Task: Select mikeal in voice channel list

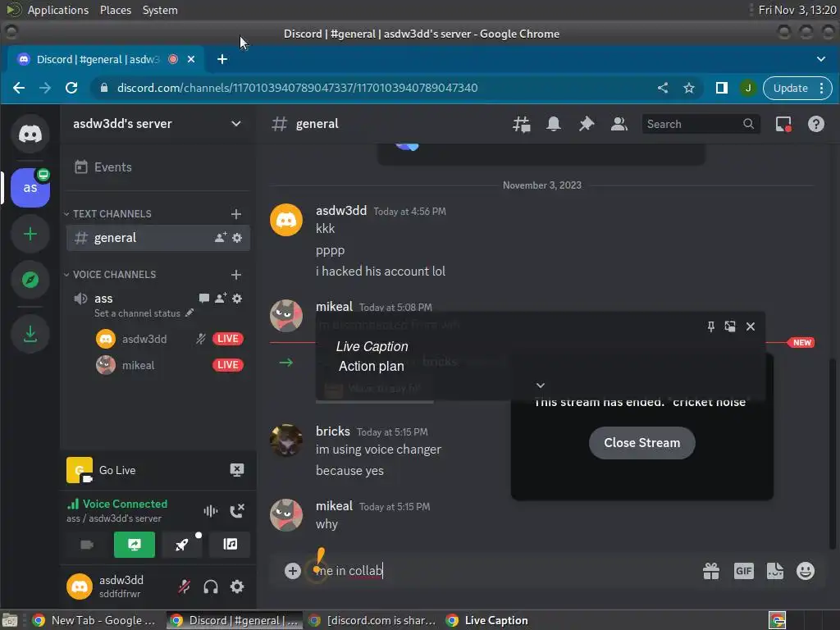Action: click(138, 365)
